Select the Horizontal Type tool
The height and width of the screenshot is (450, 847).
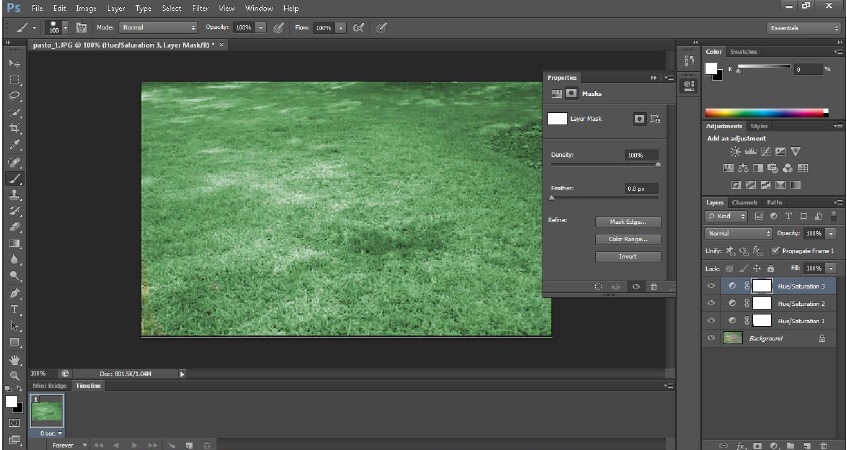15,310
